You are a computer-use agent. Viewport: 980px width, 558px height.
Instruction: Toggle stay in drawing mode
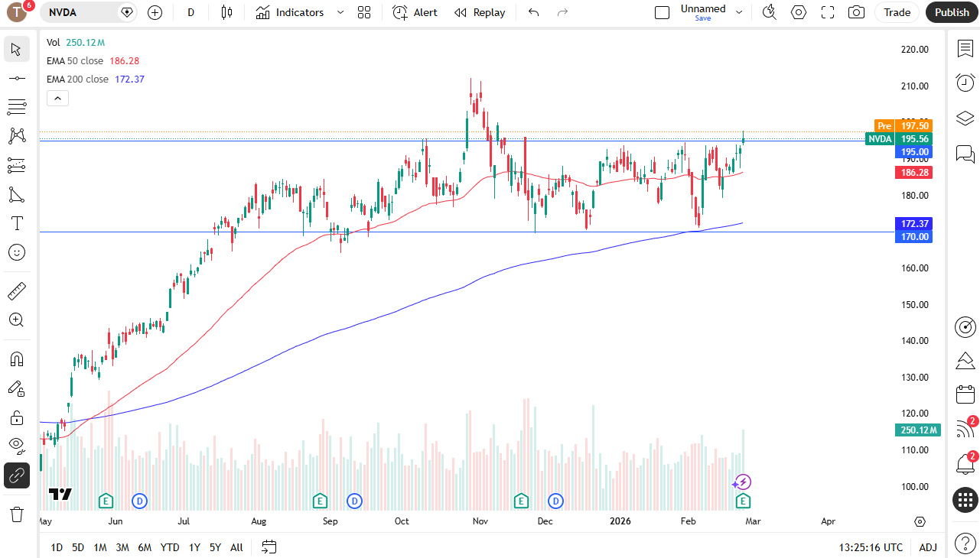click(x=16, y=388)
